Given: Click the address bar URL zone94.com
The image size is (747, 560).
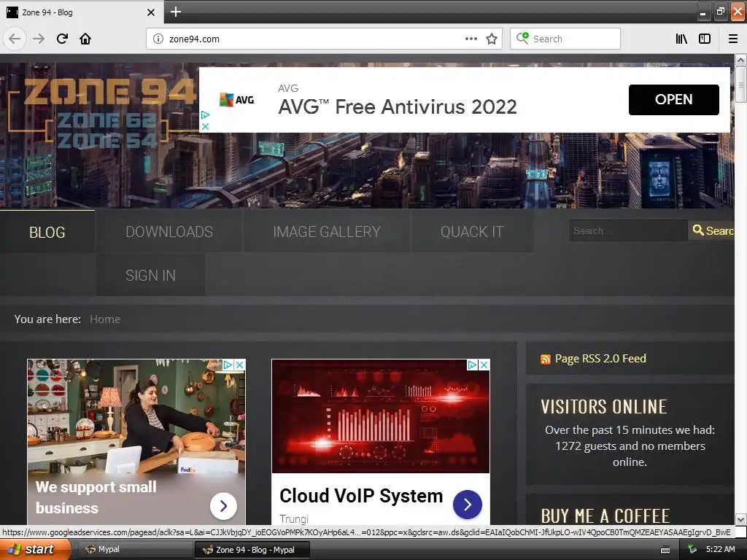Looking at the screenshot, I should [x=194, y=39].
